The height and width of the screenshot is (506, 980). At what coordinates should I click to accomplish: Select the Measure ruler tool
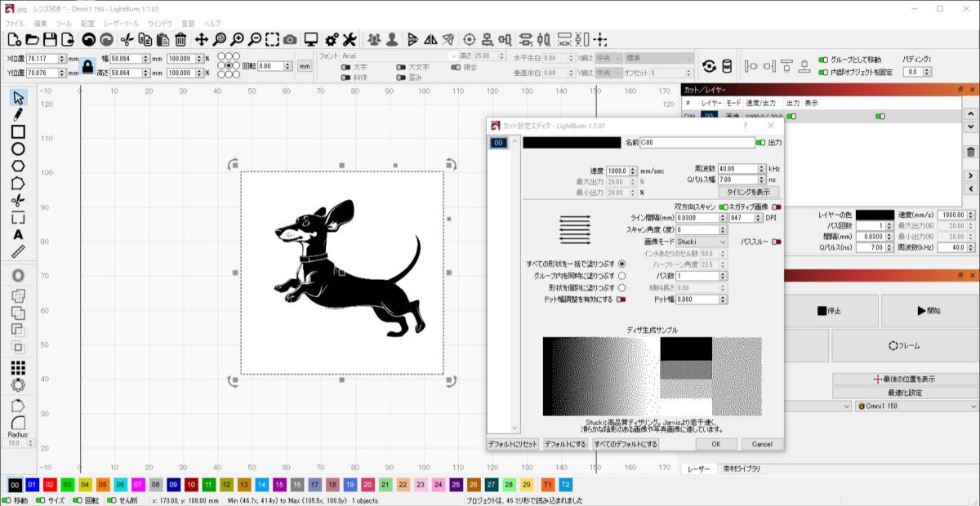click(18, 251)
